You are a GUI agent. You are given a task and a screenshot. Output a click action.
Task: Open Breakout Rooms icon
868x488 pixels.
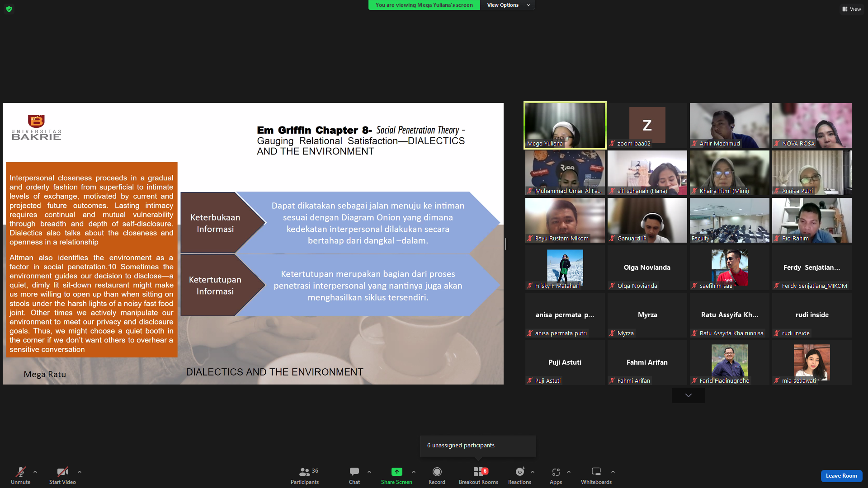(478, 472)
